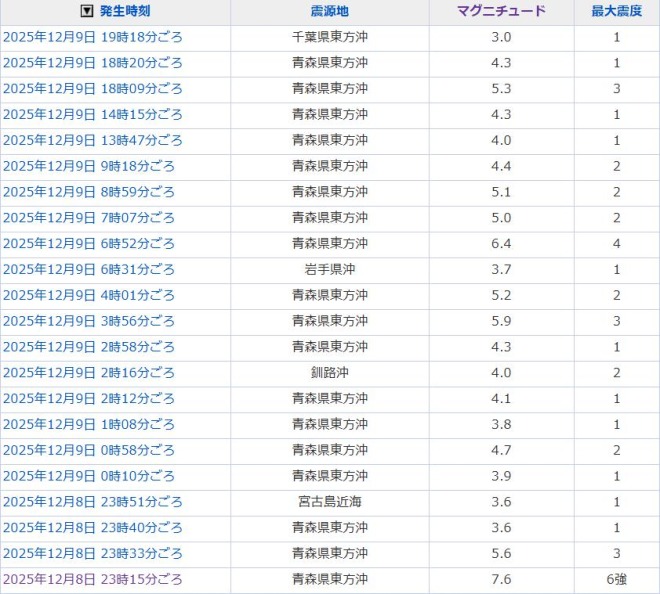The image size is (660, 594).
Task: Open the 2025年12月9日 19時18分ごろ earthquake entry
Action: 93,37
